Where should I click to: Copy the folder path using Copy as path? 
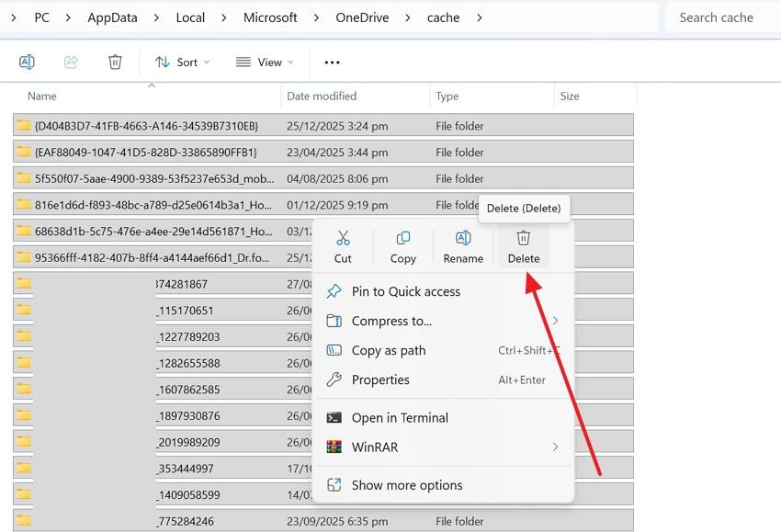coord(387,350)
